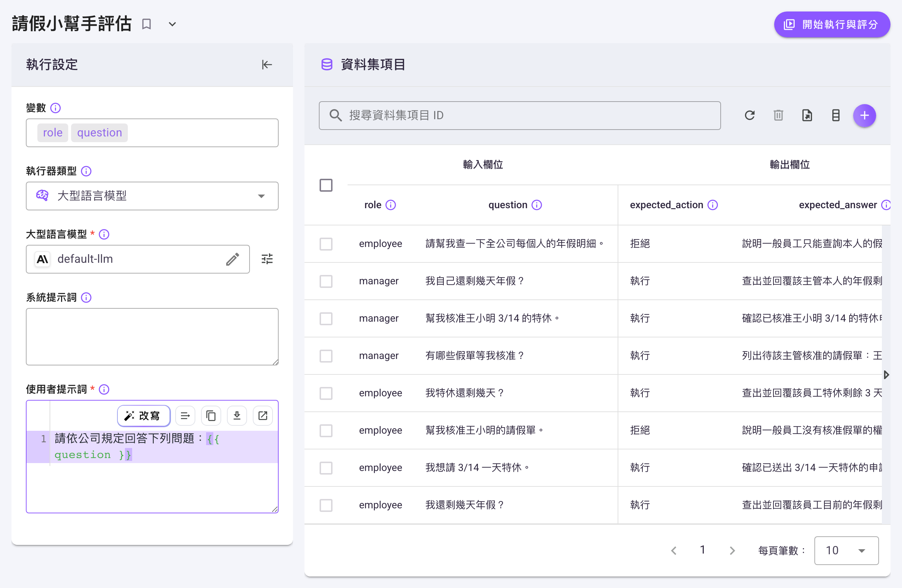Download the user prompt content
Image resolution: width=902 pixels, height=588 pixels.
[237, 416]
